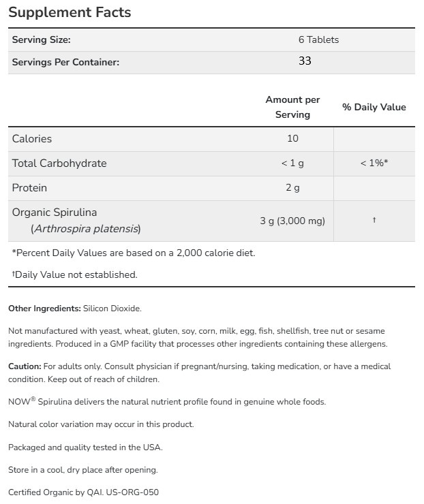Click the Supplement Facts heading
Viewport: 424px width, 504px height.
[70, 12]
